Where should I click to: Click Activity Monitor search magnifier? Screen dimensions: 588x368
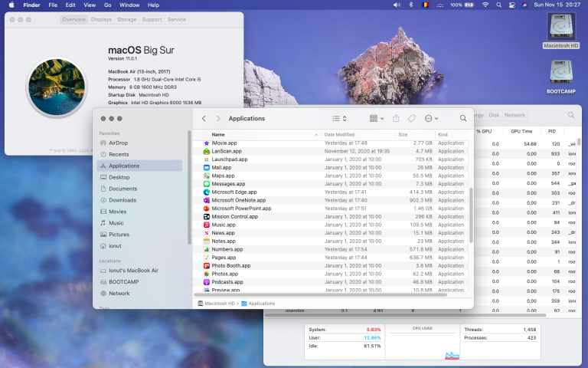tap(570, 115)
